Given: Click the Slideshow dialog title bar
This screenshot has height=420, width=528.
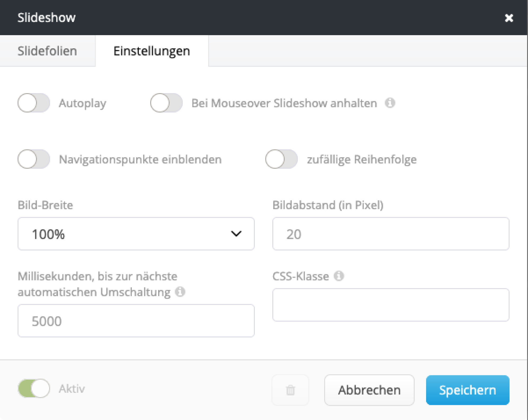Looking at the screenshot, I should click(46, 17).
